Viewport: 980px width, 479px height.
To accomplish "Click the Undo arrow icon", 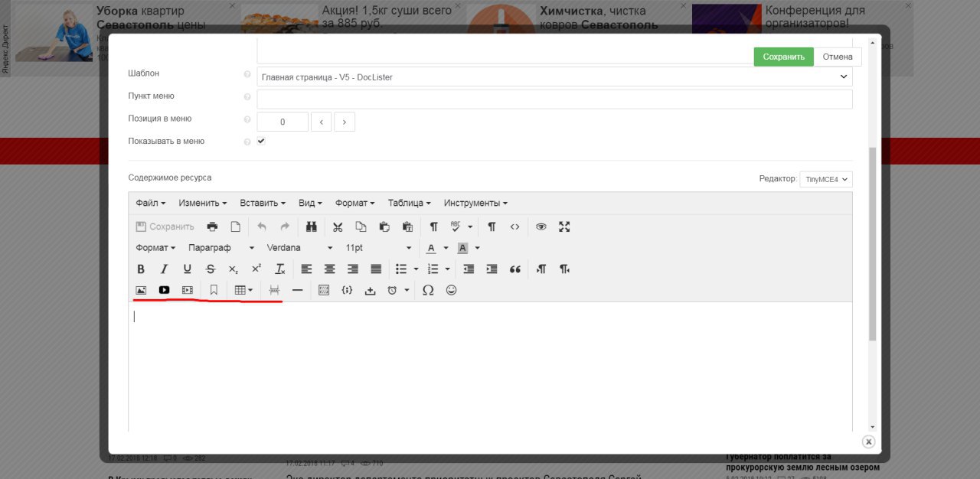I will pos(262,226).
